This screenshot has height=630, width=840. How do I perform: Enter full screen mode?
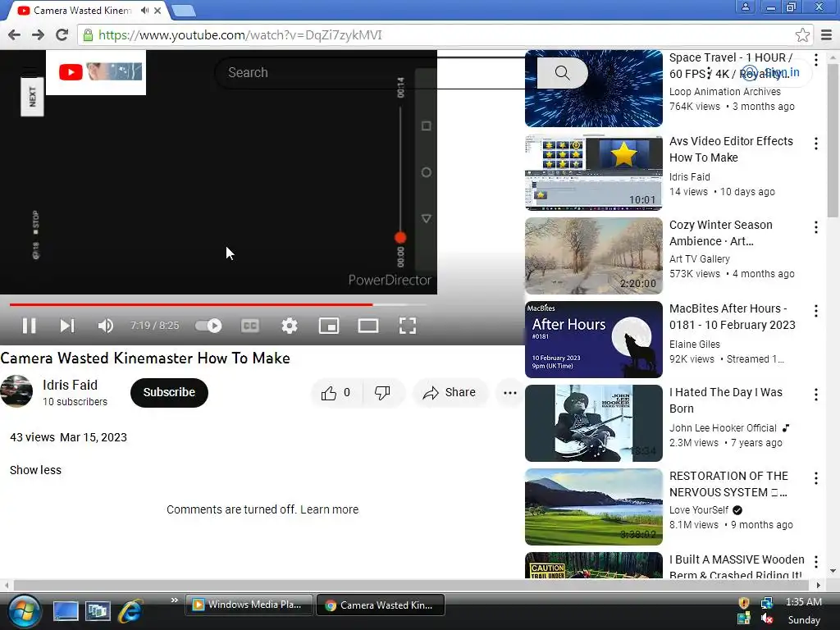[x=408, y=326]
